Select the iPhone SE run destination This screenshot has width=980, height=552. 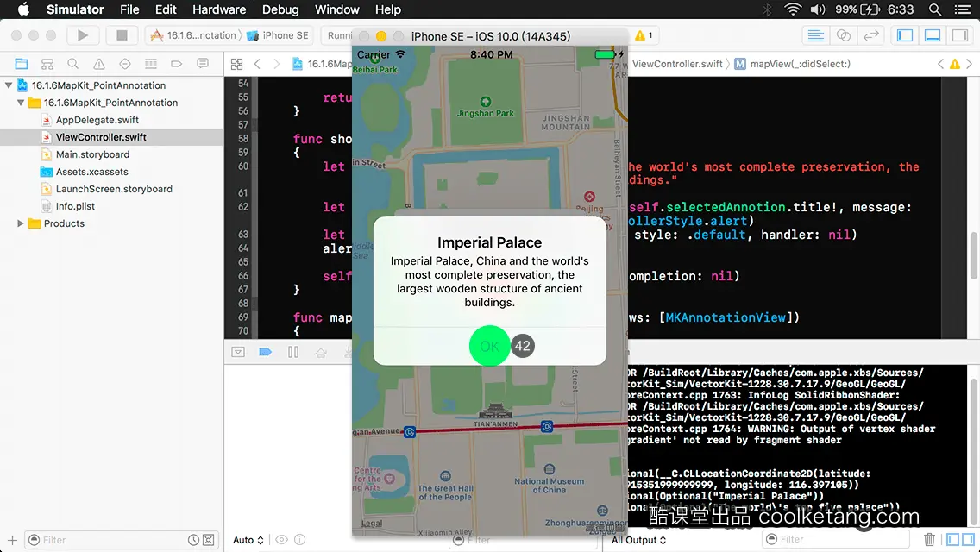[278, 35]
